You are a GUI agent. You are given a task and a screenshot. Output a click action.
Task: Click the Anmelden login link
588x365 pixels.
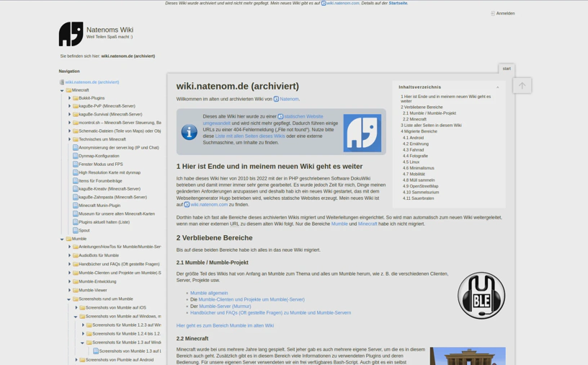[506, 13]
